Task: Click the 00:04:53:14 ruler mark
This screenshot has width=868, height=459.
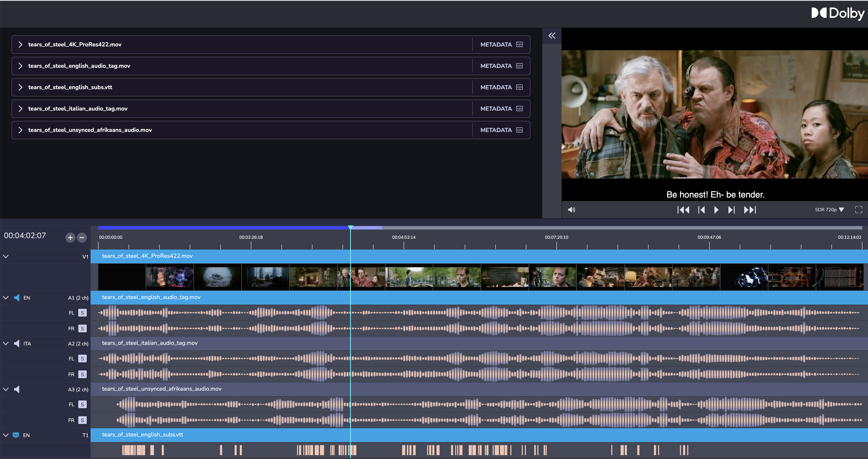Action: click(404, 237)
